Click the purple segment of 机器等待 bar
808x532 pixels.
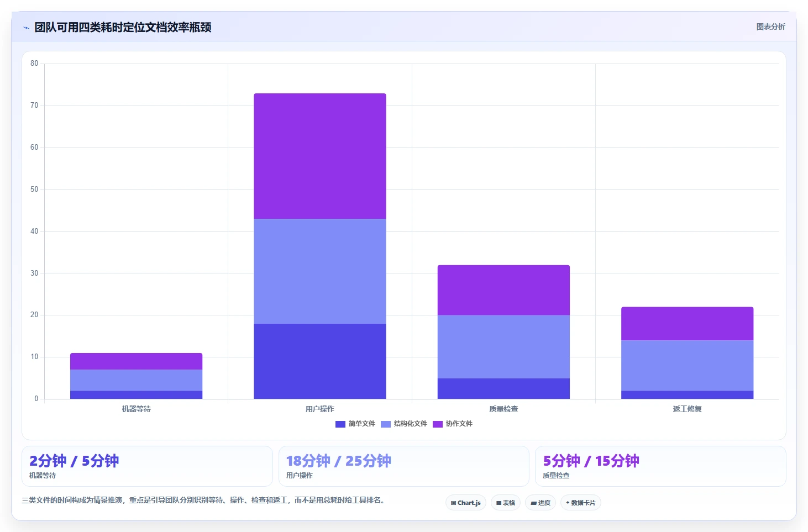[136, 361]
